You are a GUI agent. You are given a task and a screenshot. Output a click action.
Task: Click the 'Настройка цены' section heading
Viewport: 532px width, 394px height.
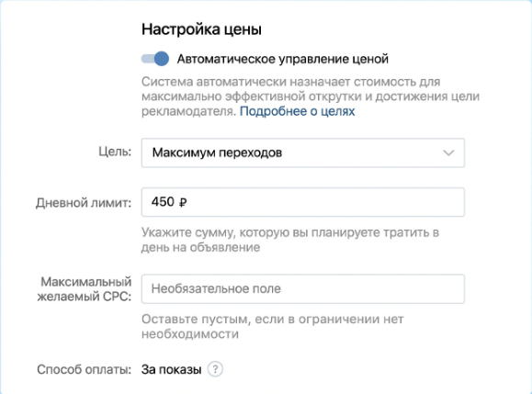(201, 29)
